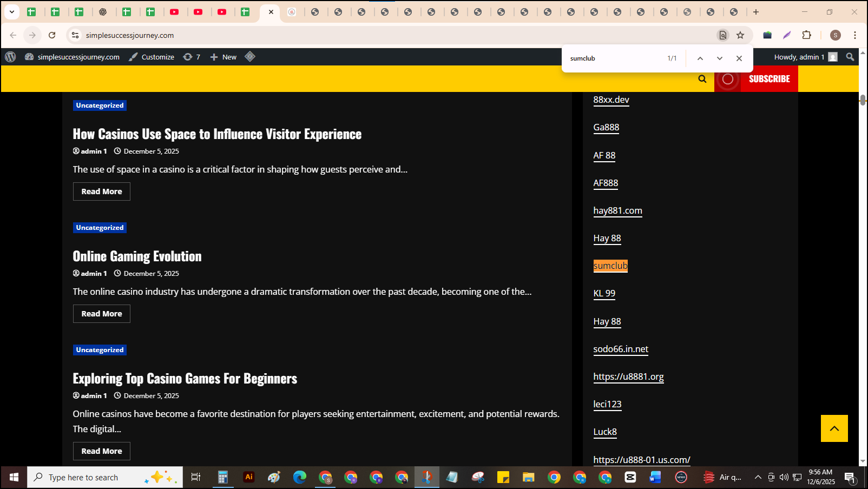Open Task View on the taskbar

pos(196,477)
